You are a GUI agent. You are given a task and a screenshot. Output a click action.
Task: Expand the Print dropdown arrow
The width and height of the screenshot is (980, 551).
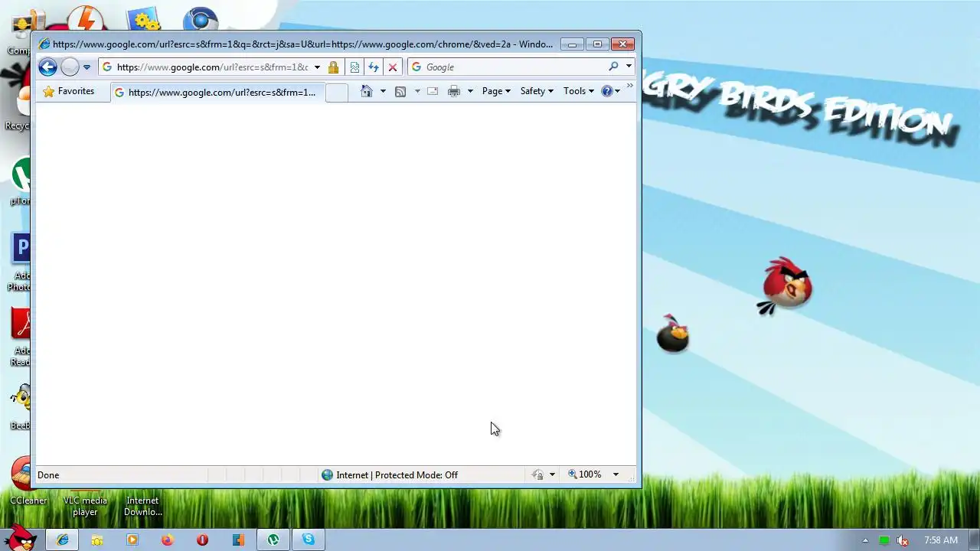[x=470, y=91]
